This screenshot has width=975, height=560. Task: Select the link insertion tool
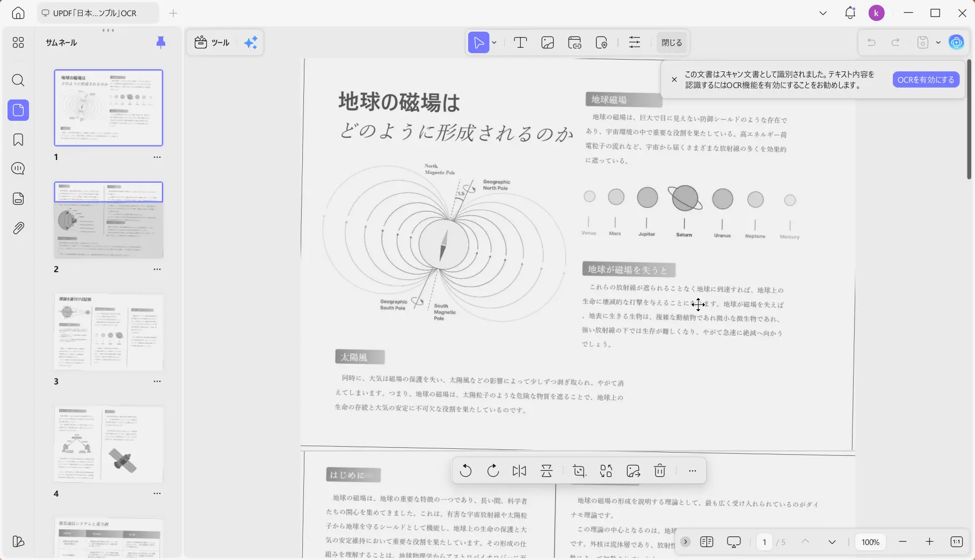coord(575,42)
